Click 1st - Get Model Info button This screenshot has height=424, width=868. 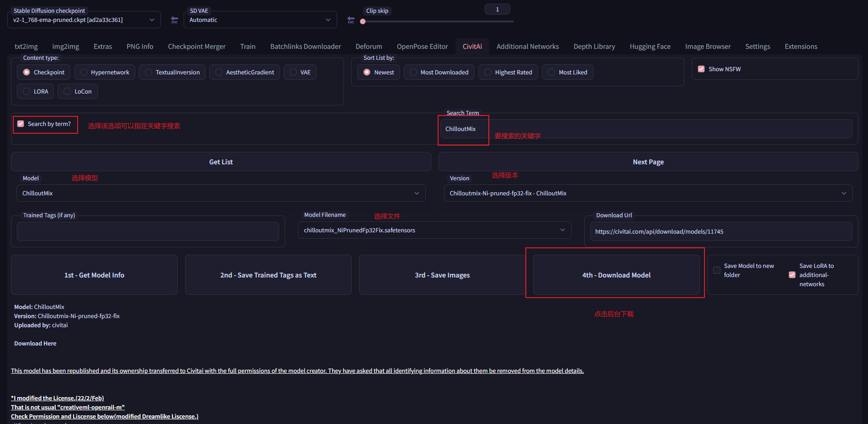point(94,275)
